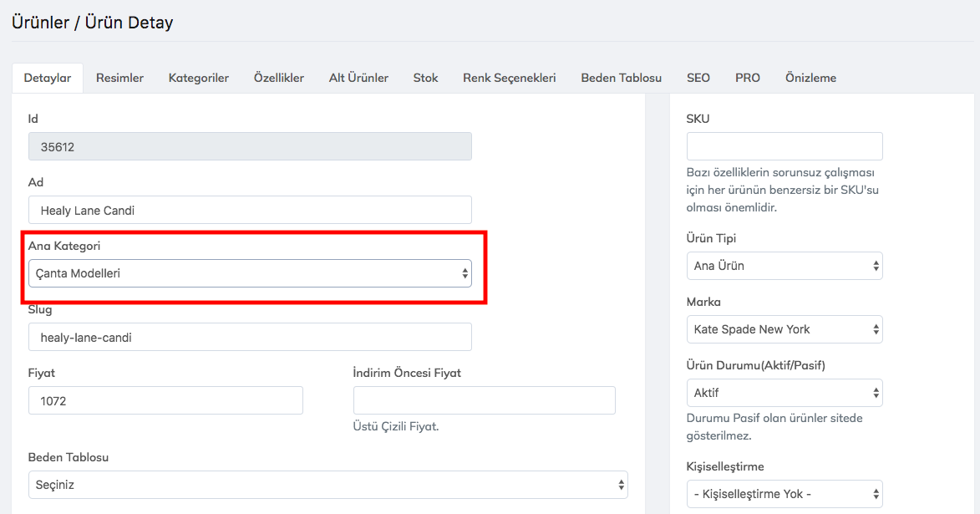Select the Alt Ürünler tab
This screenshot has width=980, height=514.
click(x=358, y=78)
